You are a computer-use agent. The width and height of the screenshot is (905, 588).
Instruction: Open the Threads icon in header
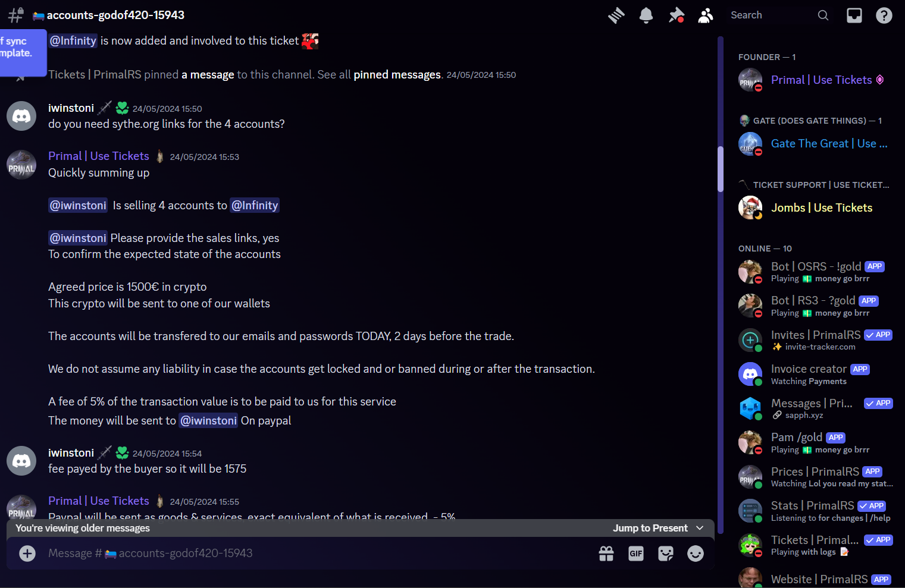click(616, 15)
